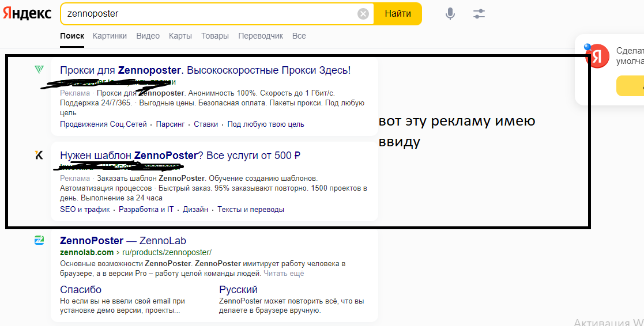Open the Карты tab
The width and height of the screenshot is (644, 326).
pyautogui.click(x=180, y=36)
